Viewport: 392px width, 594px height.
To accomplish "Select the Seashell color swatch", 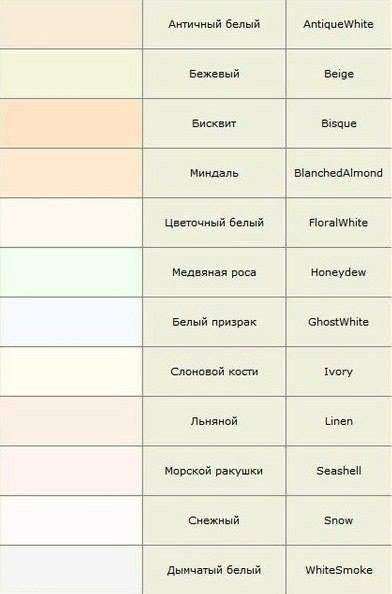I will coord(71,471).
